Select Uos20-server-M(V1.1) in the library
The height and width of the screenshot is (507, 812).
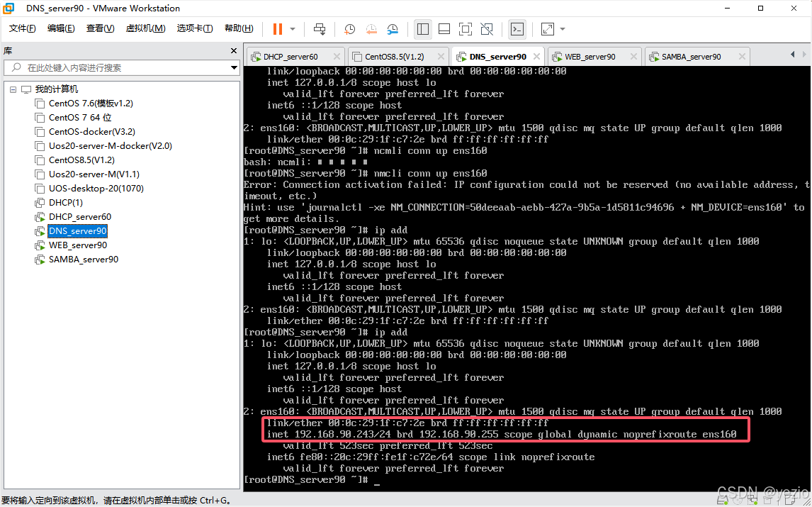pyautogui.click(x=94, y=174)
